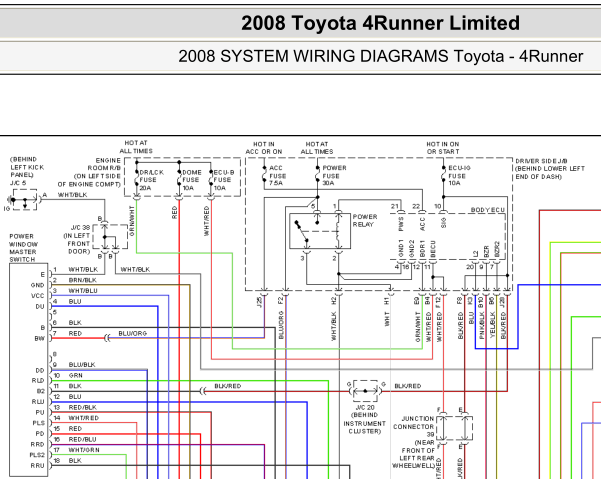Click the "GRN" wire label at pin 10
Screen dimensions: 601x479
pos(76,375)
